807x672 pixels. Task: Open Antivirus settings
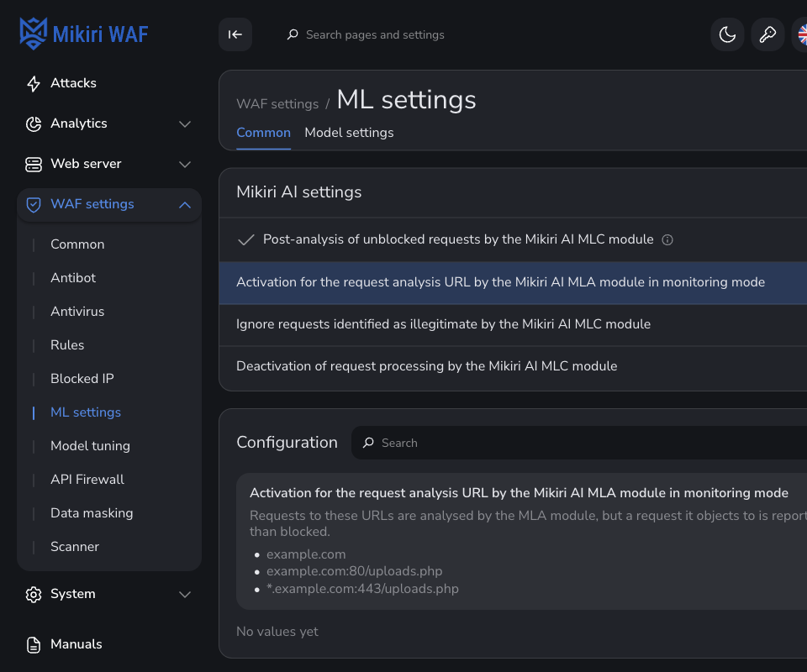[x=77, y=312]
